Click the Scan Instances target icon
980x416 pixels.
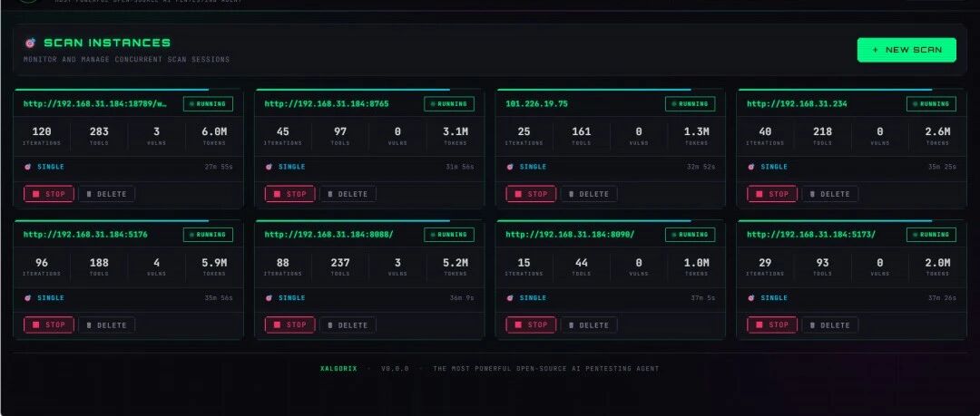[29, 44]
